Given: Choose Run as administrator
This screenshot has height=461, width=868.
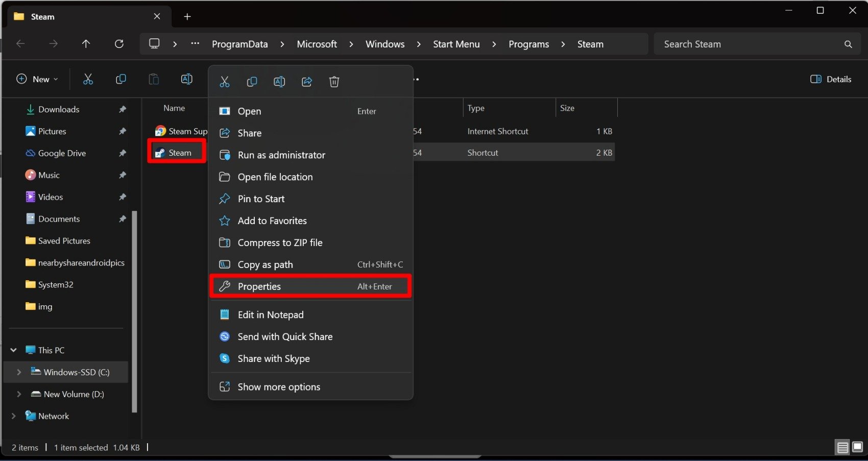Looking at the screenshot, I should pyautogui.click(x=281, y=155).
